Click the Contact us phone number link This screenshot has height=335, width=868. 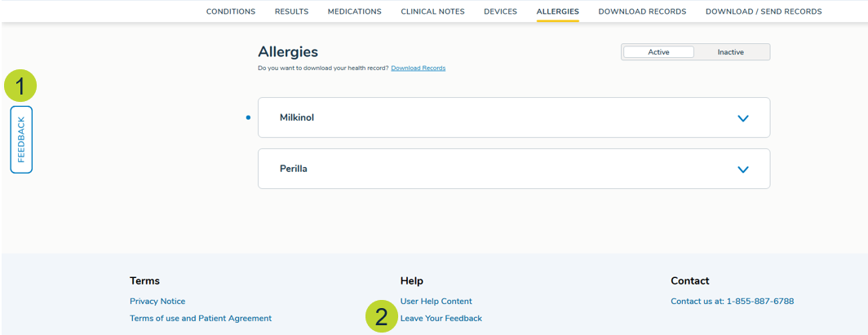[x=732, y=302]
